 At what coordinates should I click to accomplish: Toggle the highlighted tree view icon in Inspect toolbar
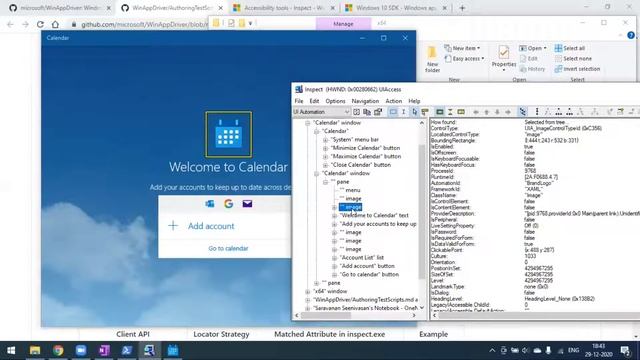point(522,112)
